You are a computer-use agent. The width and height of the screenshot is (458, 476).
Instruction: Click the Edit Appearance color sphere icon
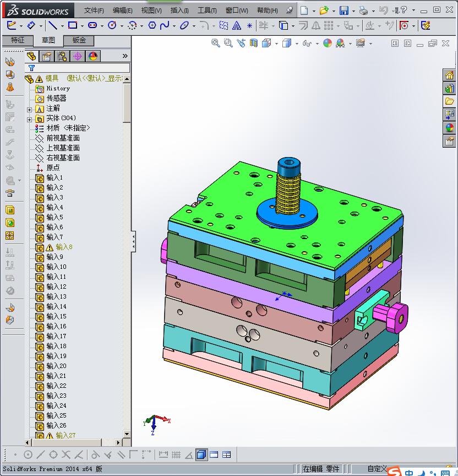click(x=328, y=43)
